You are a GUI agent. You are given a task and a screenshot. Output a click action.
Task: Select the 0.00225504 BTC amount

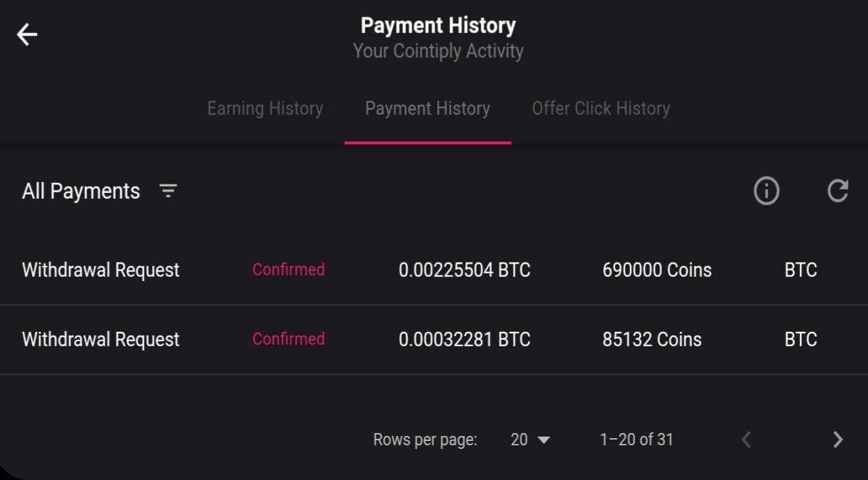coord(464,270)
